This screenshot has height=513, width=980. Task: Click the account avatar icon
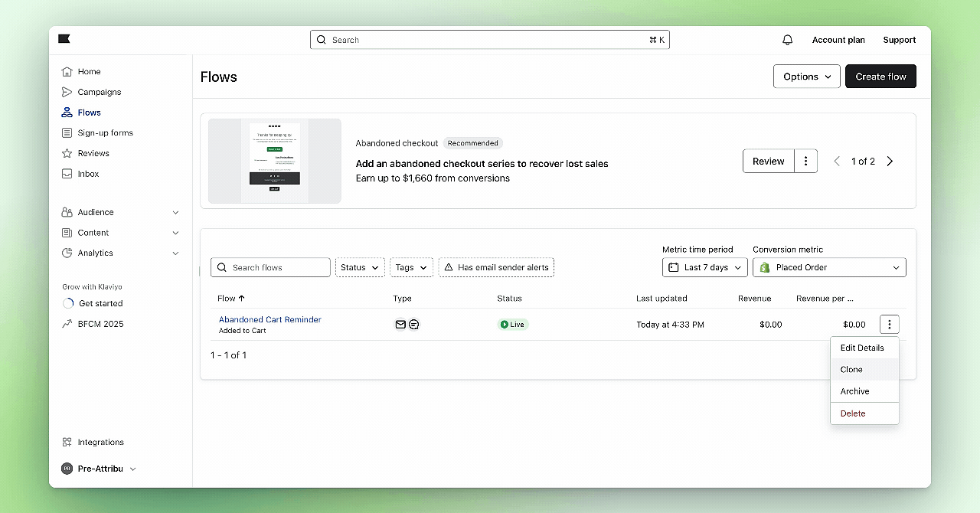[x=67, y=469]
